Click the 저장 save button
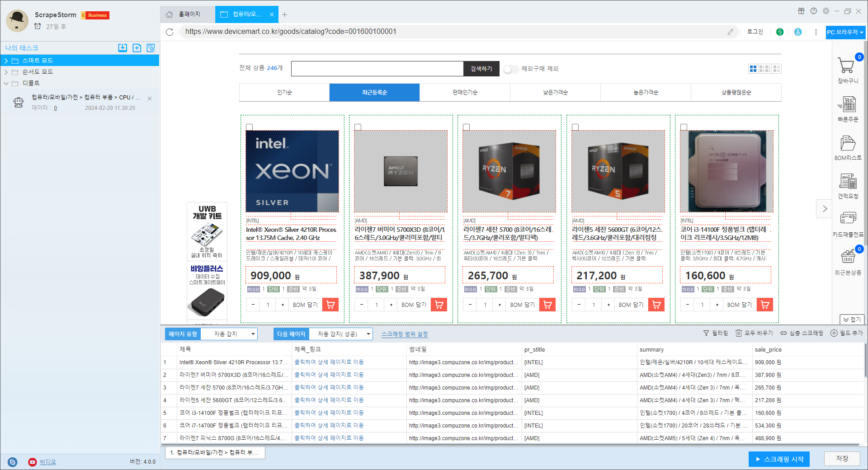Image resolution: width=868 pixels, height=470 pixels. 842,459
